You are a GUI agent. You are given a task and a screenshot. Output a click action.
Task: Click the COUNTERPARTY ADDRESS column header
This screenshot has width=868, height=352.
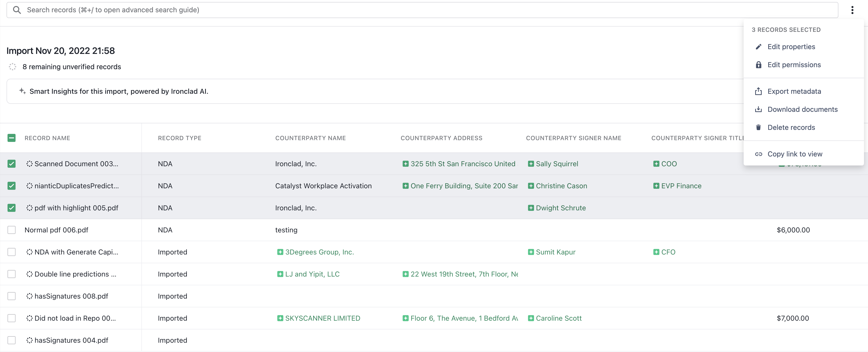pyautogui.click(x=442, y=138)
